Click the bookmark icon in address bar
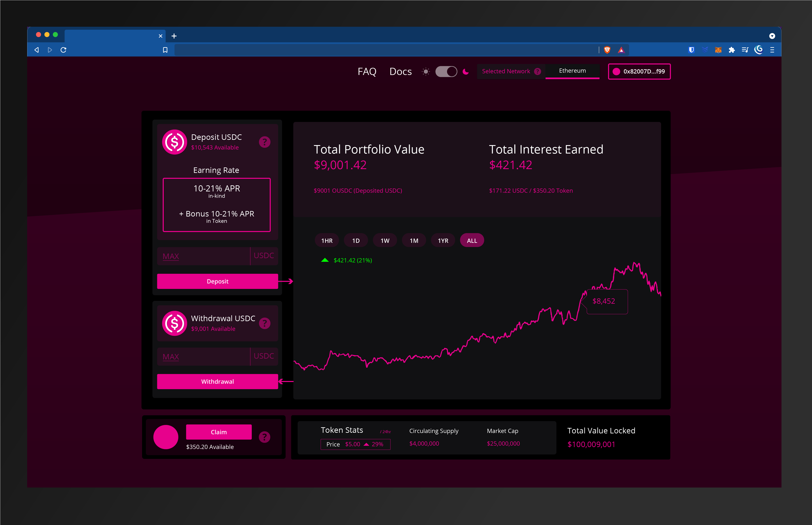Viewport: 812px width, 525px height. coord(165,50)
